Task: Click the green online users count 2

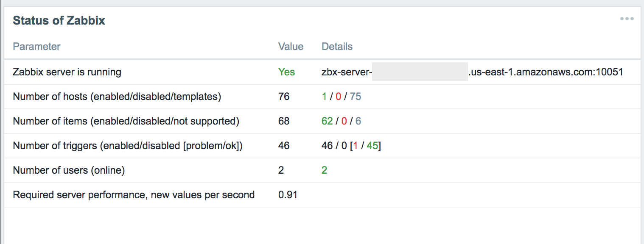Action: pyautogui.click(x=324, y=170)
